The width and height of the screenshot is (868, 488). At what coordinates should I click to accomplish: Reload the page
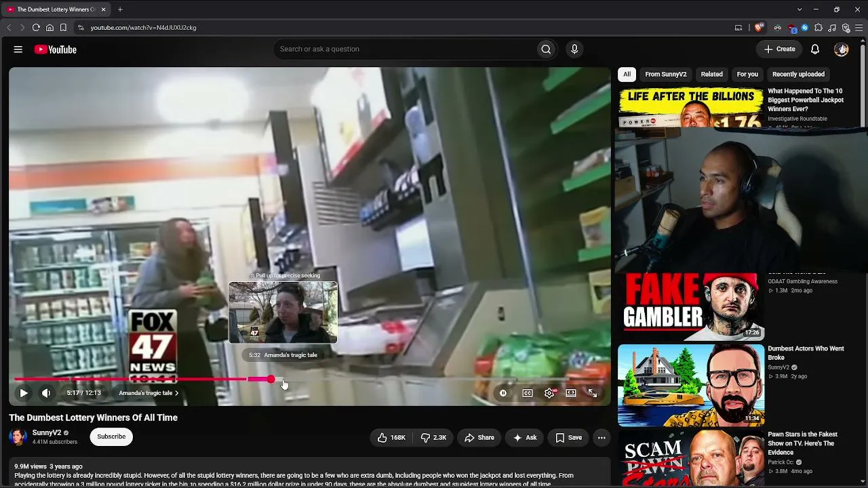click(36, 28)
